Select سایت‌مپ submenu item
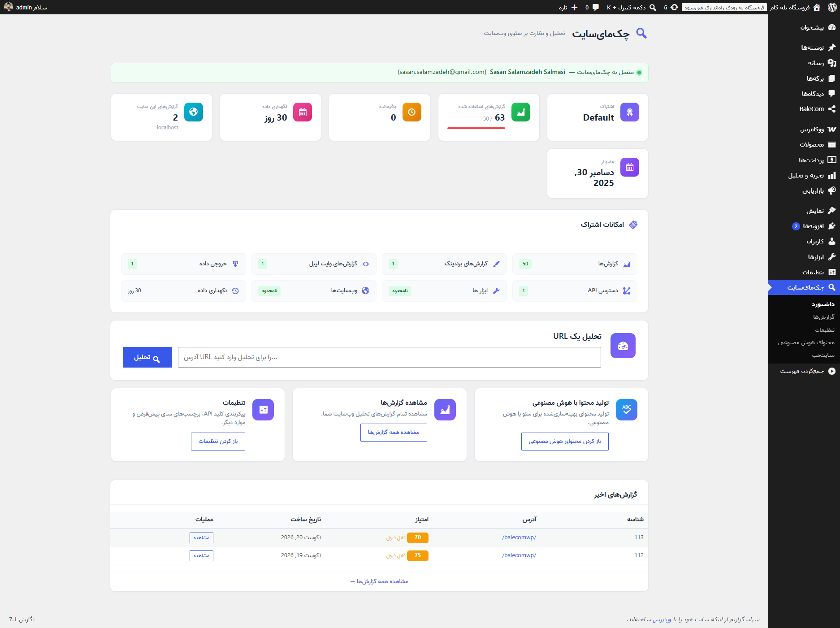Viewport: 840px width, 628px height. tap(823, 355)
